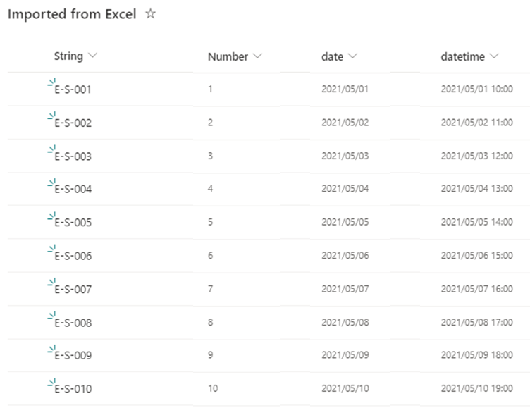Click the new-item glimmer icon beside E-S-002
Viewport: 530px width, 420px height.
pos(51,116)
